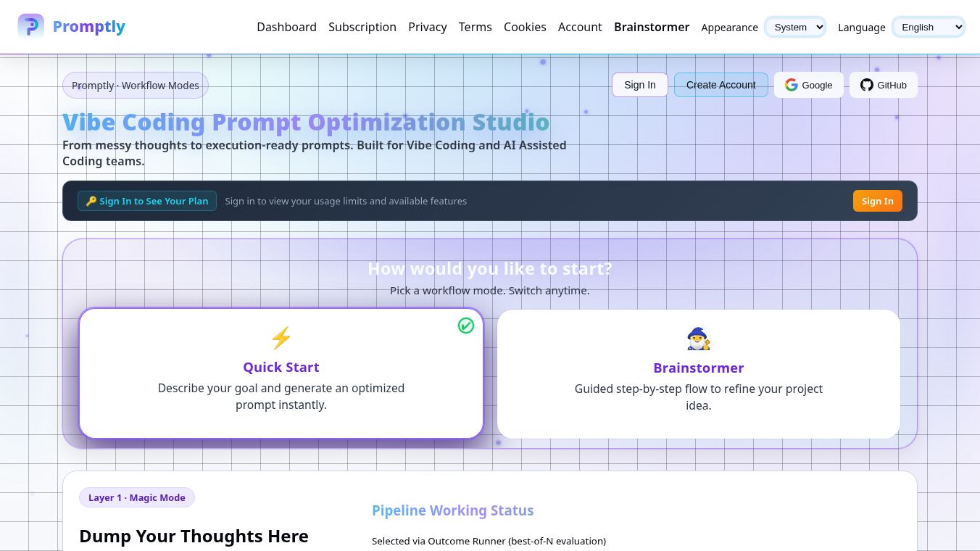The width and height of the screenshot is (980, 551).
Task: Open the Cookies page
Action: coord(525,27)
